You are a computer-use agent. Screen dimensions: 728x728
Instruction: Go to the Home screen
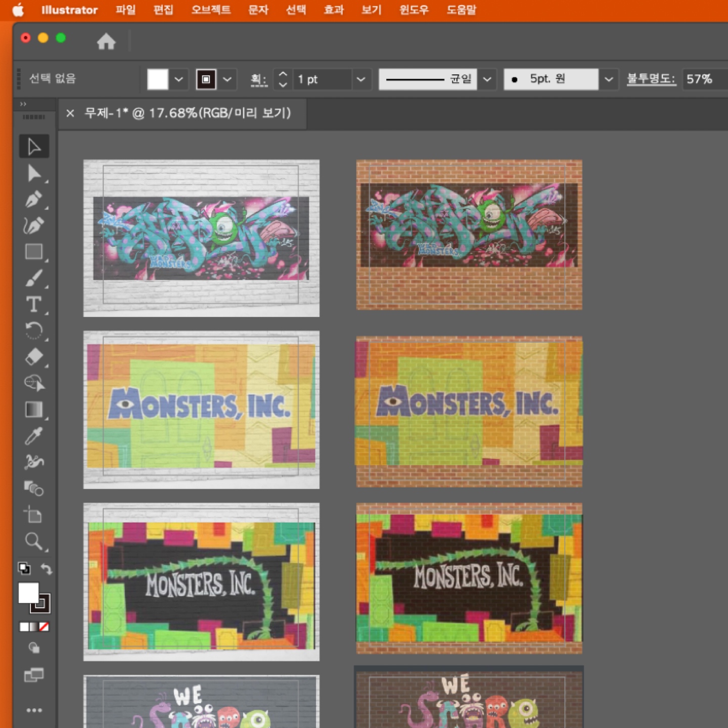click(x=106, y=41)
